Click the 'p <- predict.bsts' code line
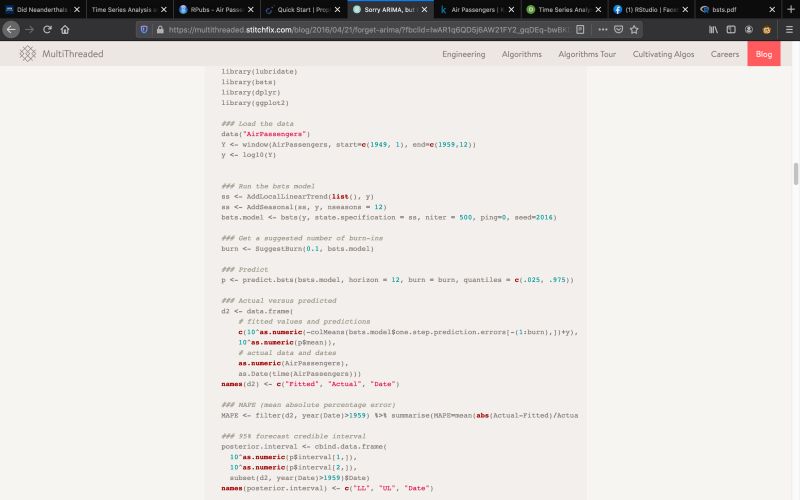The image size is (800, 500). [397, 280]
